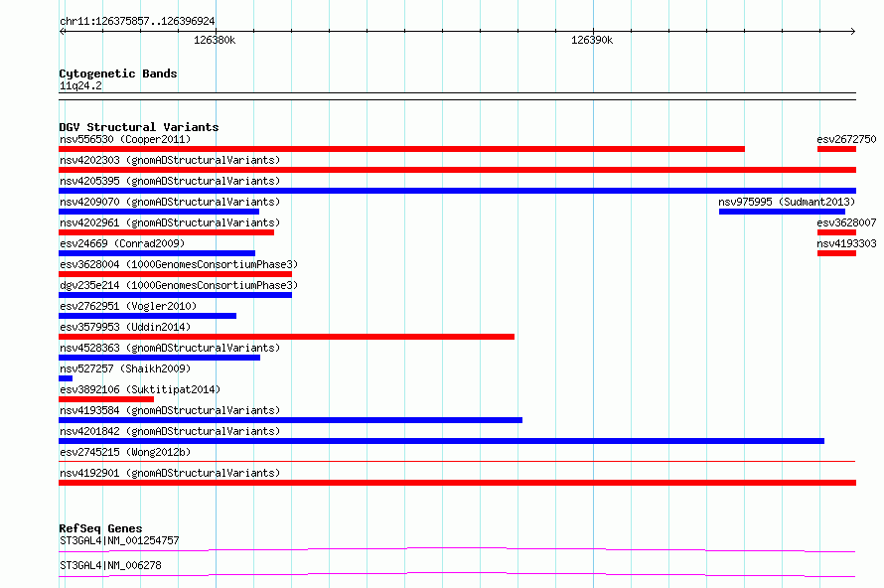Screen dimensions: 884x588
Task: Click the 126390k ruler tick mark
Action: click(593, 31)
